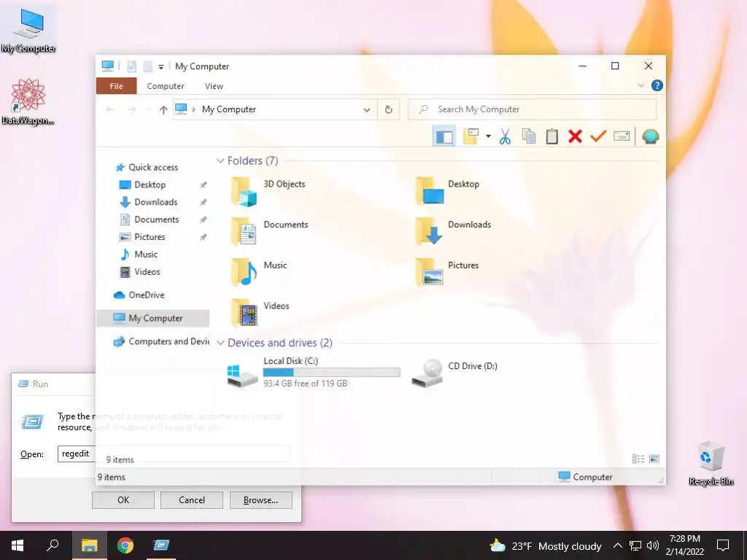The height and width of the screenshot is (560, 747).
Task: Click the Cut scissors toolbar icon
Action: tap(505, 136)
